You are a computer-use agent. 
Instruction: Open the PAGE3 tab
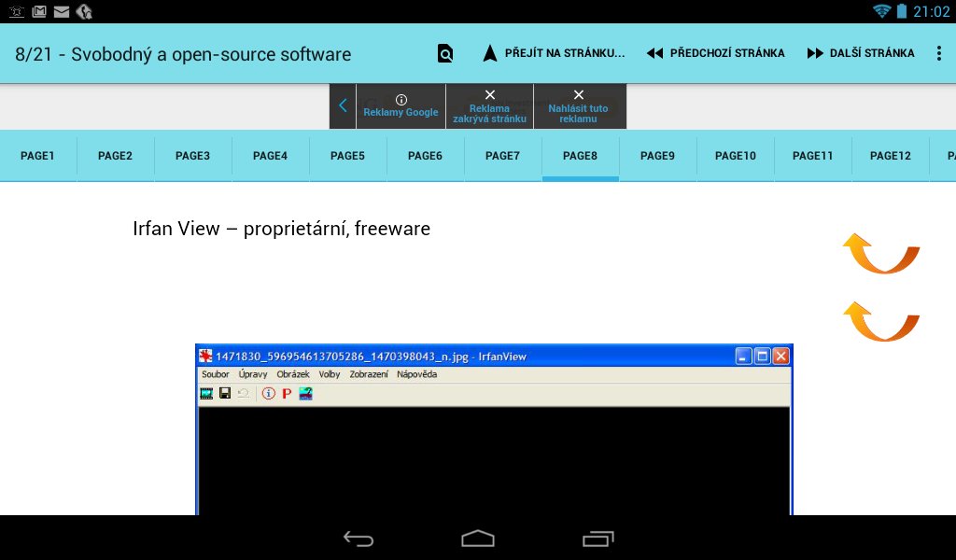[x=192, y=156]
